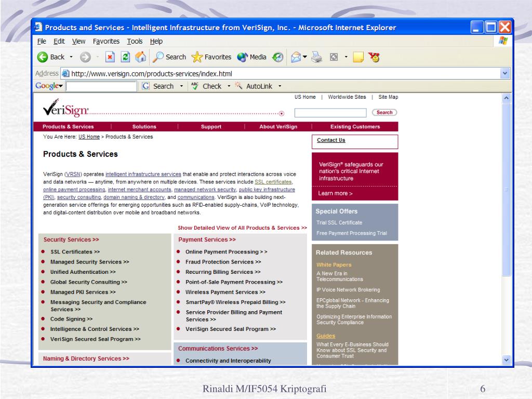Click the vertical scrollbar up arrow
This screenshot has height=399, width=532.
[506, 98]
